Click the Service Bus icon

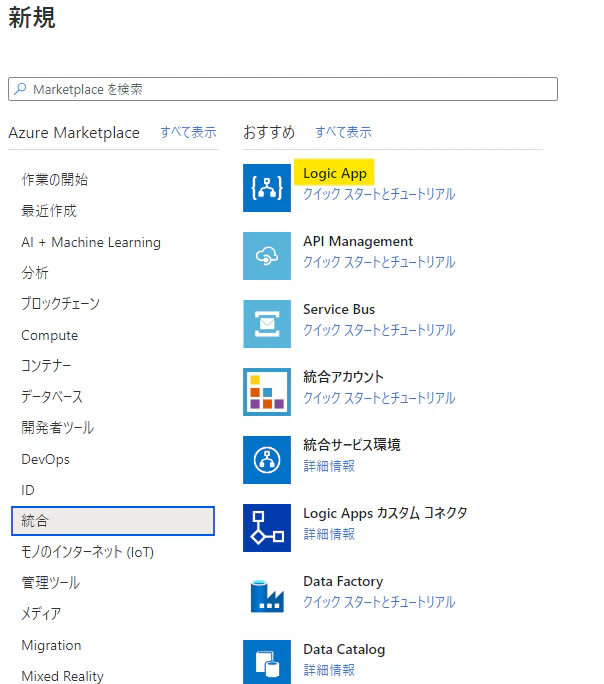267,324
